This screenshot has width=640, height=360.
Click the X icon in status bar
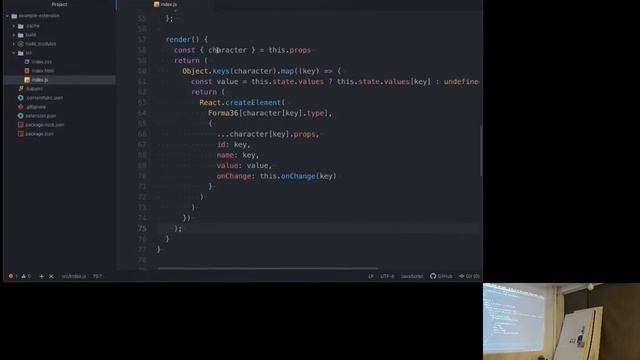pyautogui.click(x=51, y=276)
